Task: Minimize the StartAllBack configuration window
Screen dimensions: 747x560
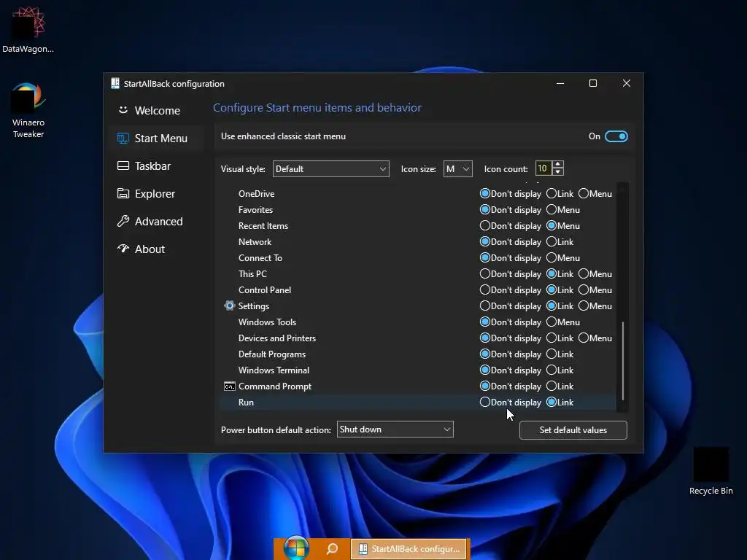Action: tap(560, 83)
